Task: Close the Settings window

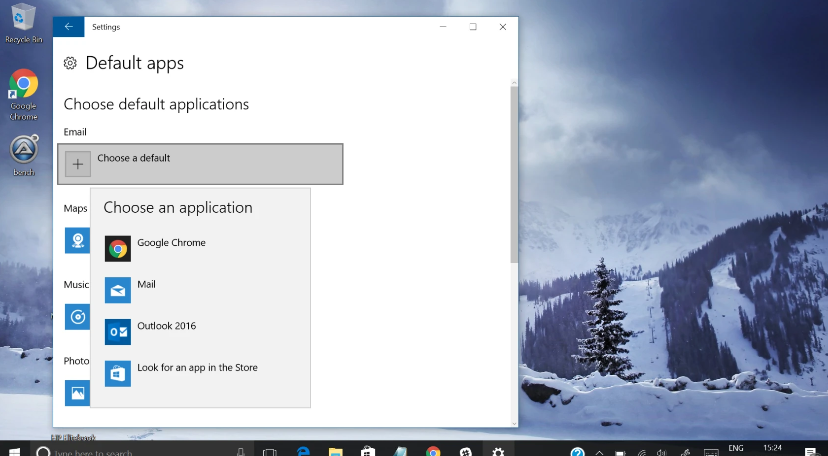Action: click(x=502, y=27)
